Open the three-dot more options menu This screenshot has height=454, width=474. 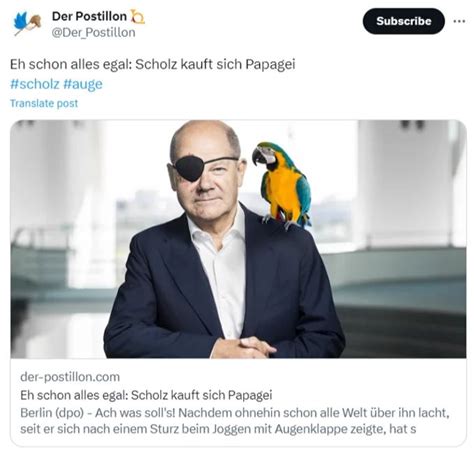459,21
